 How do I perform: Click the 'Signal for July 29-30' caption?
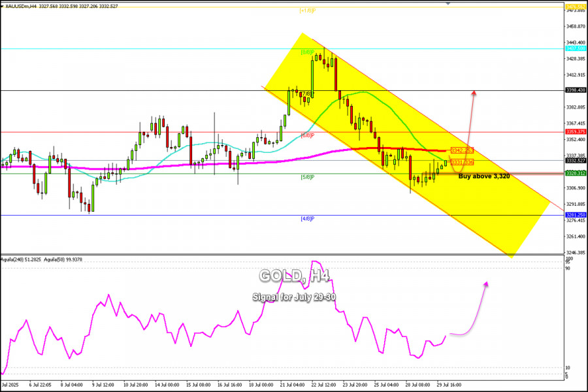tap(294, 297)
